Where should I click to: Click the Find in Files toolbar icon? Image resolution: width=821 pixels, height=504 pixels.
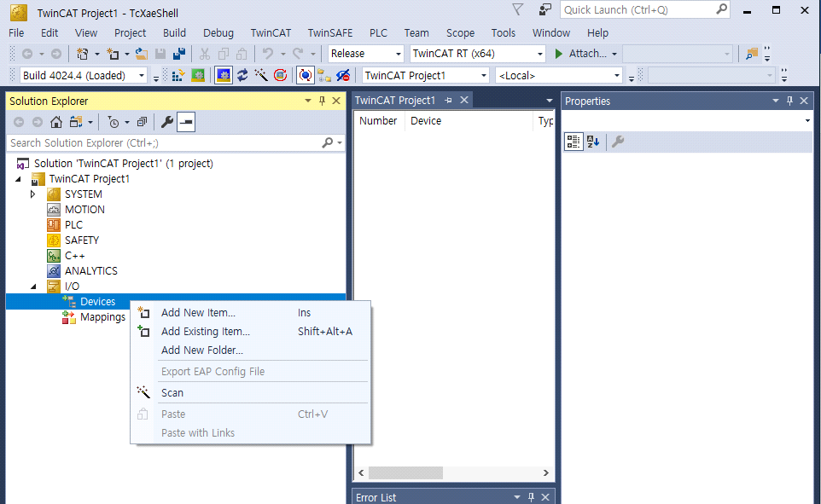pyautogui.click(x=752, y=54)
